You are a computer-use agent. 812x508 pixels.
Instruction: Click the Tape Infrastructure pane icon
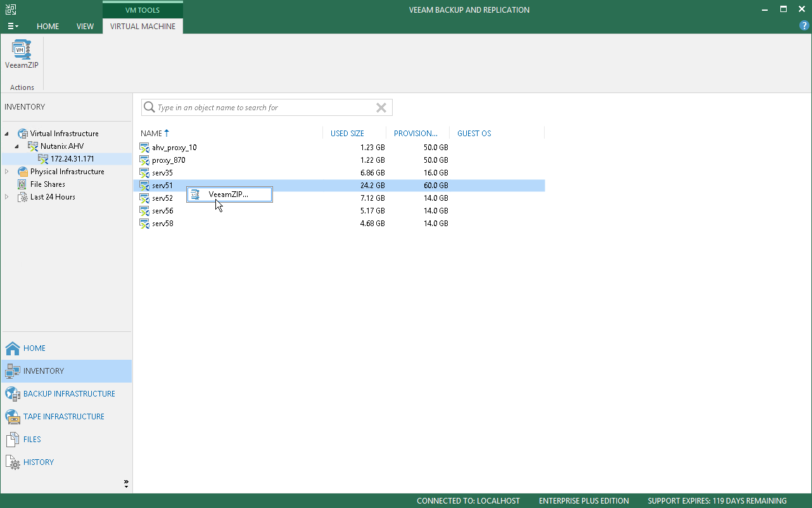pyautogui.click(x=13, y=417)
